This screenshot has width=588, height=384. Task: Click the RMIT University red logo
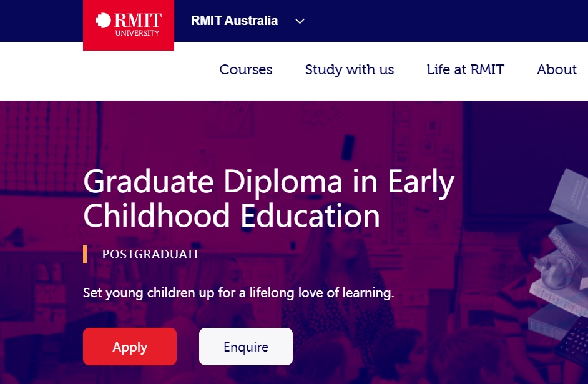pyautogui.click(x=128, y=25)
